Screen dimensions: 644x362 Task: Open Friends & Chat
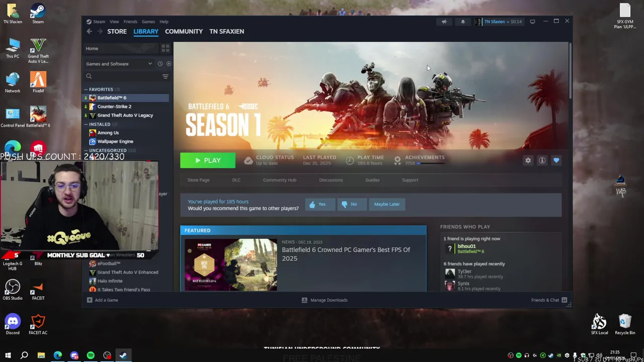(549, 300)
